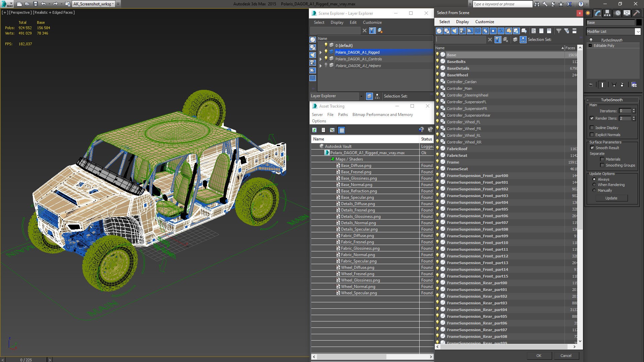The width and height of the screenshot is (644, 362).
Task: Check the Separate by Materials checkbox
Action: pos(602,159)
